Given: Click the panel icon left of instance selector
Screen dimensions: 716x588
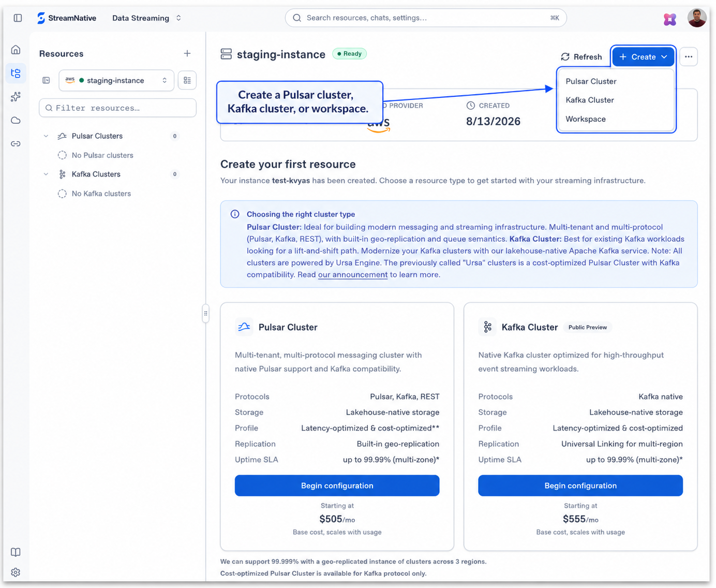Looking at the screenshot, I should point(46,80).
